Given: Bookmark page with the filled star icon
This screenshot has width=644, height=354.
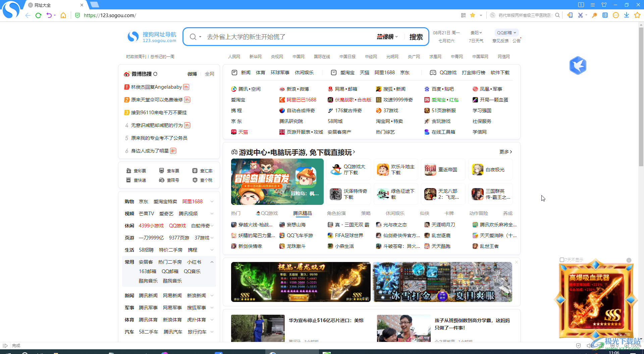Looking at the screenshot, I should click(x=473, y=15).
